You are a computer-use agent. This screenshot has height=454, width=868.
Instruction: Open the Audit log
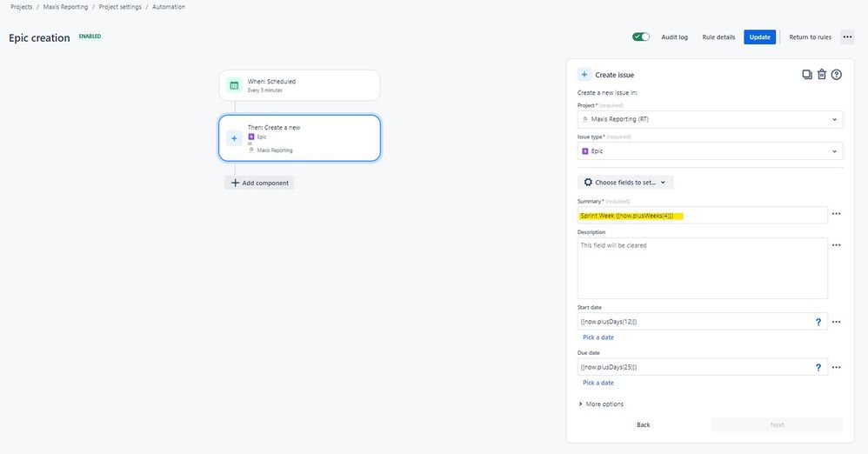pyautogui.click(x=674, y=37)
